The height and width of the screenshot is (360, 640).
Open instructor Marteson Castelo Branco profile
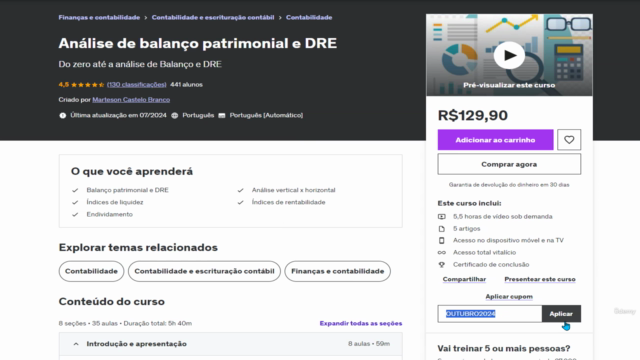tap(131, 100)
